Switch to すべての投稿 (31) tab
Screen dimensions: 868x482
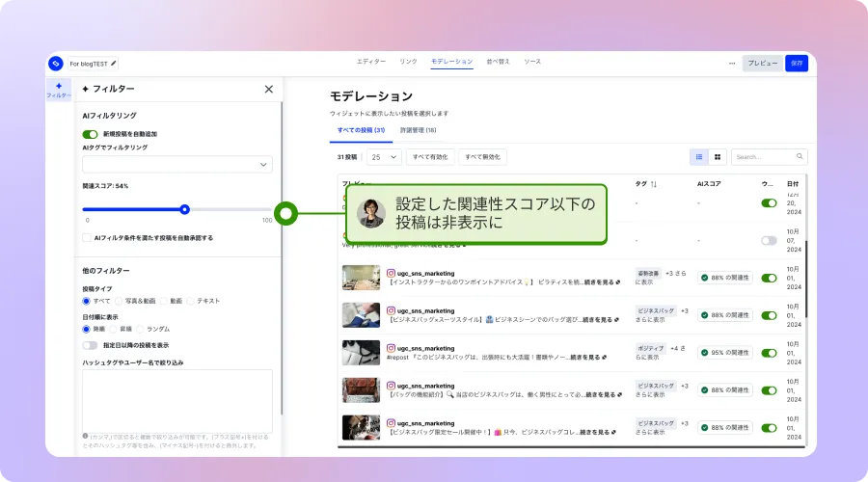point(361,130)
